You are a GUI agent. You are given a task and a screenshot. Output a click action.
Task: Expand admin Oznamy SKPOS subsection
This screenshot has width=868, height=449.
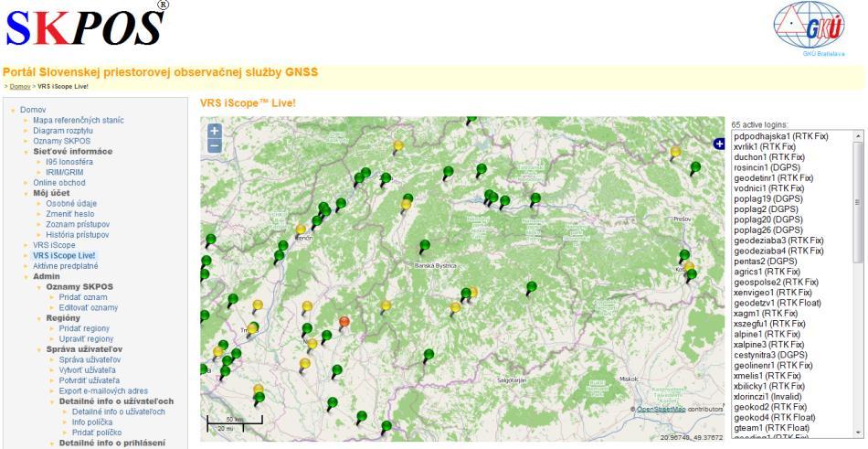[x=79, y=286]
